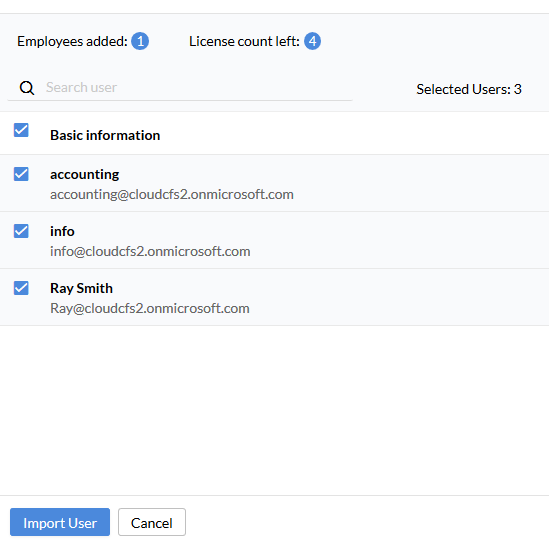Screen dimensions: 549x540
Task: Click the Import User button
Action: pos(60,522)
